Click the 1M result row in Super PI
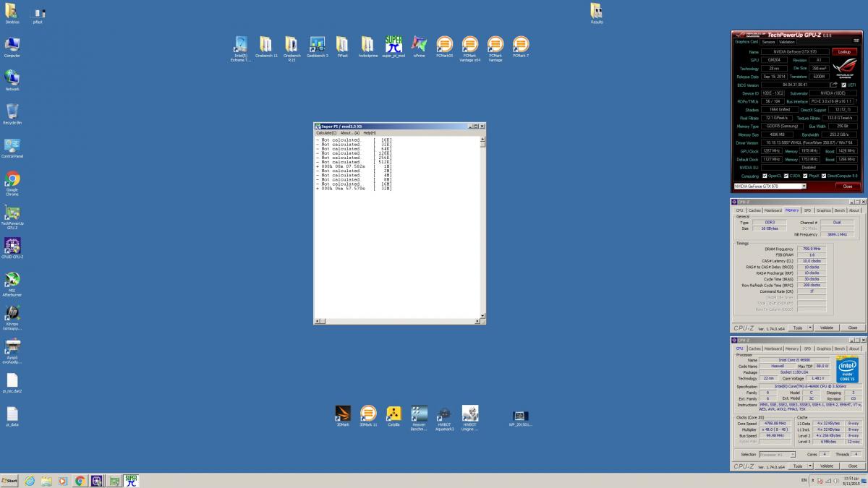The height and width of the screenshot is (488, 868). coord(354,166)
